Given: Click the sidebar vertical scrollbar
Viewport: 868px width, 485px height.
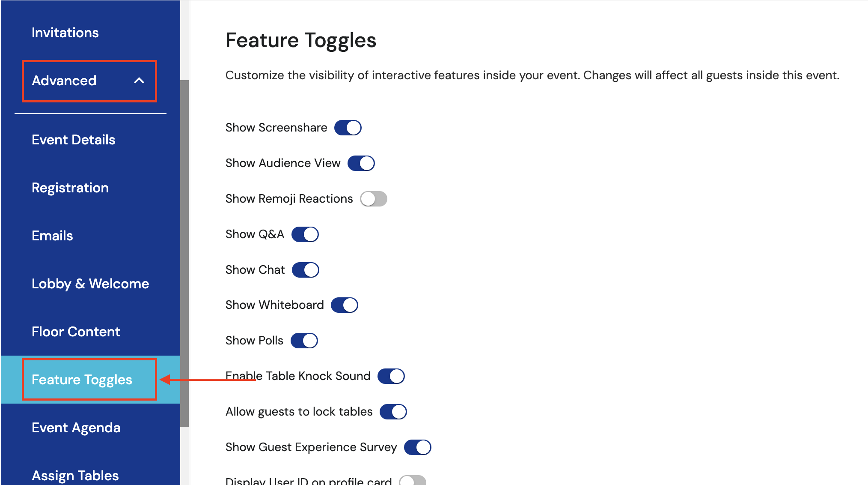Looking at the screenshot, I should (x=184, y=253).
